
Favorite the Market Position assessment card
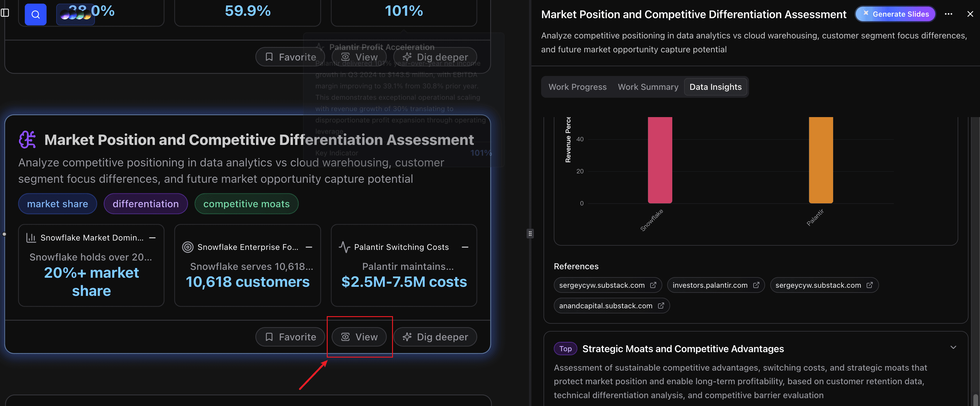coord(290,337)
